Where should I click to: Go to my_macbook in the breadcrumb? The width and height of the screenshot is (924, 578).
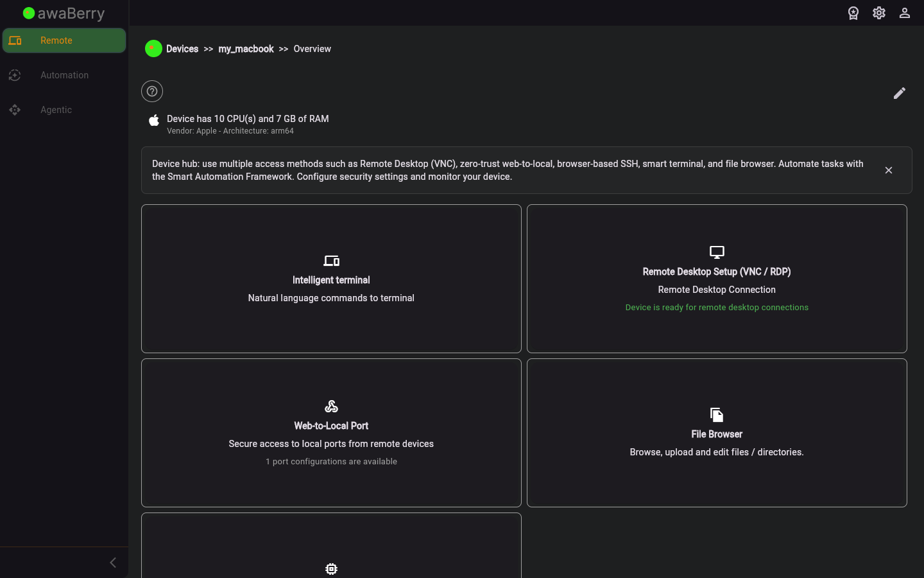point(246,49)
